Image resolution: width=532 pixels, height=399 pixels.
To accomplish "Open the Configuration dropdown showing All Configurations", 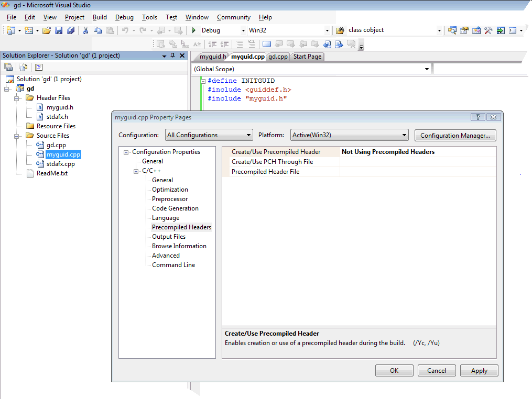I will click(209, 135).
